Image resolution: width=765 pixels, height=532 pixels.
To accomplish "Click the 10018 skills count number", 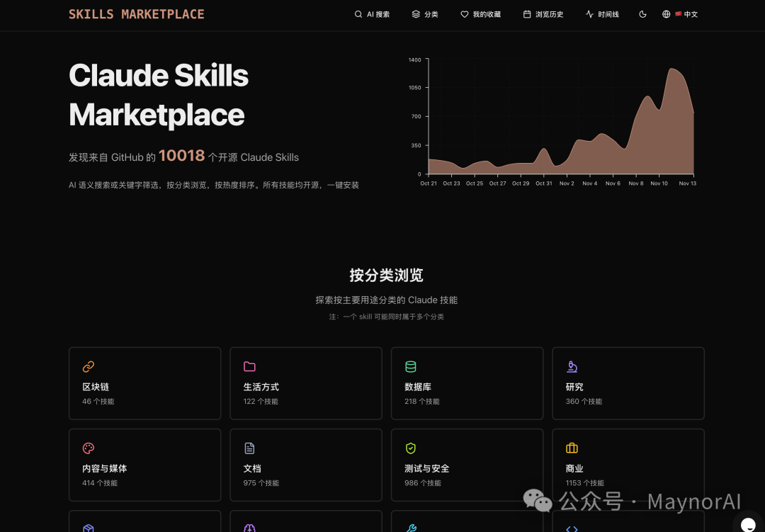I will pyautogui.click(x=181, y=155).
